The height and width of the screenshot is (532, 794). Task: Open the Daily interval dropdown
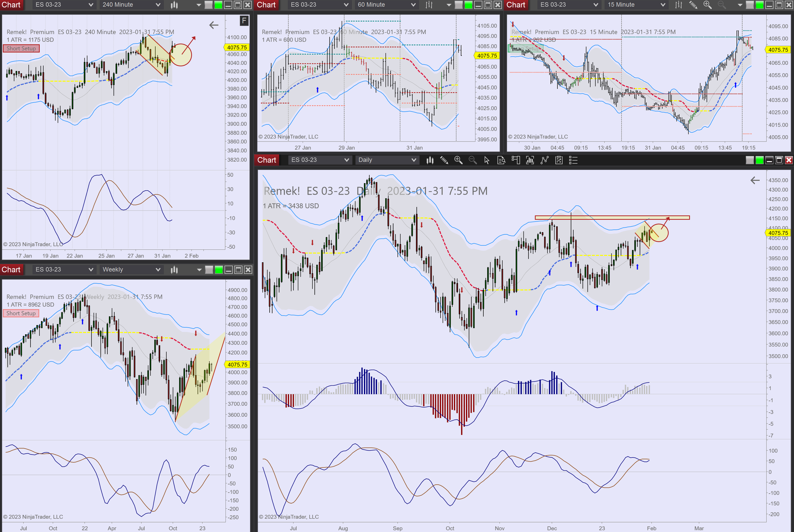click(x=387, y=160)
